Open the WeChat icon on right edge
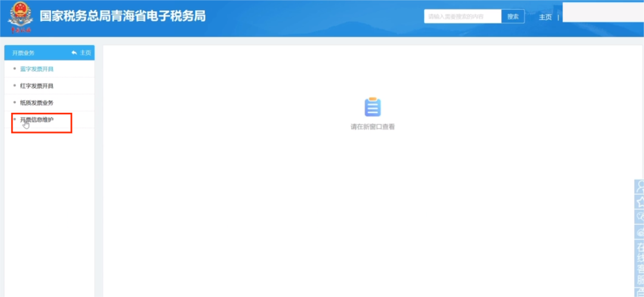Viewport: 644px width, 297px height. [x=639, y=216]
